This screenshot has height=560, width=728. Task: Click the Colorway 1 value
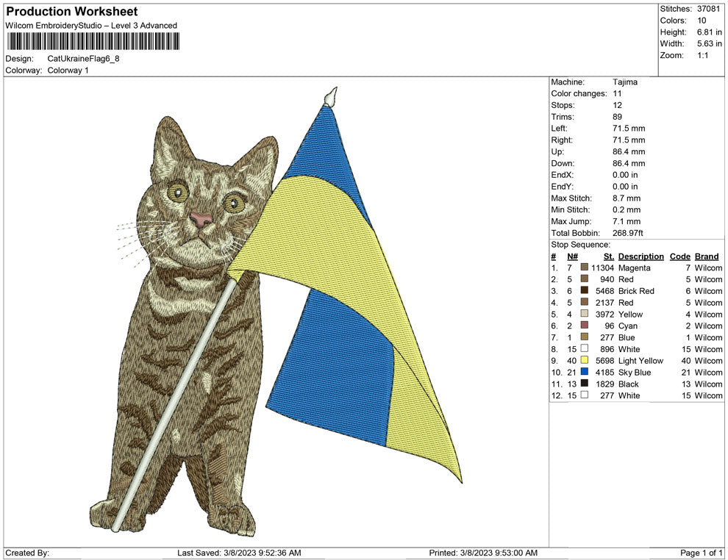pyautogui.click(x=68, y=71)
